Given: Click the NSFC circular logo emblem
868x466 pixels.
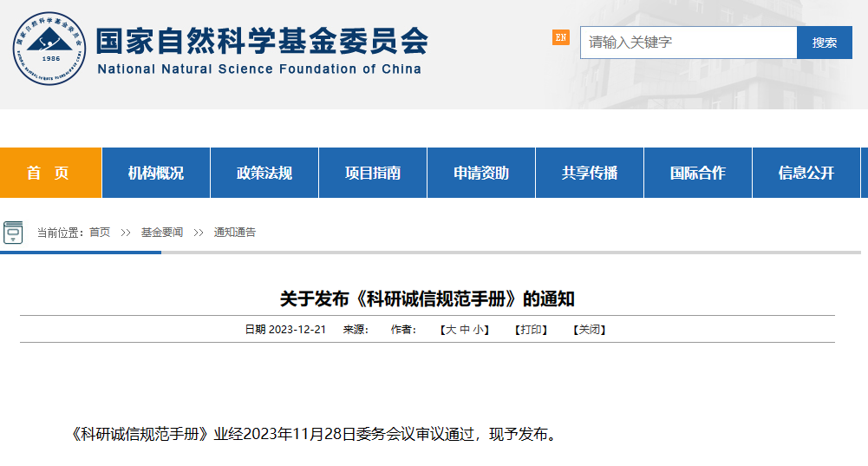Looking at the screenshot, I should coord(49,49).
